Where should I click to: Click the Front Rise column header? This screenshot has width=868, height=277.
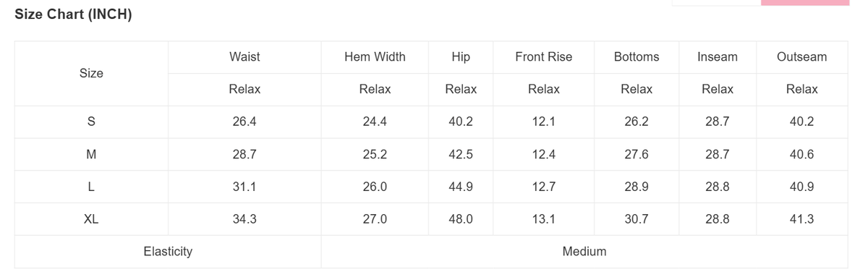click(544, 56)
